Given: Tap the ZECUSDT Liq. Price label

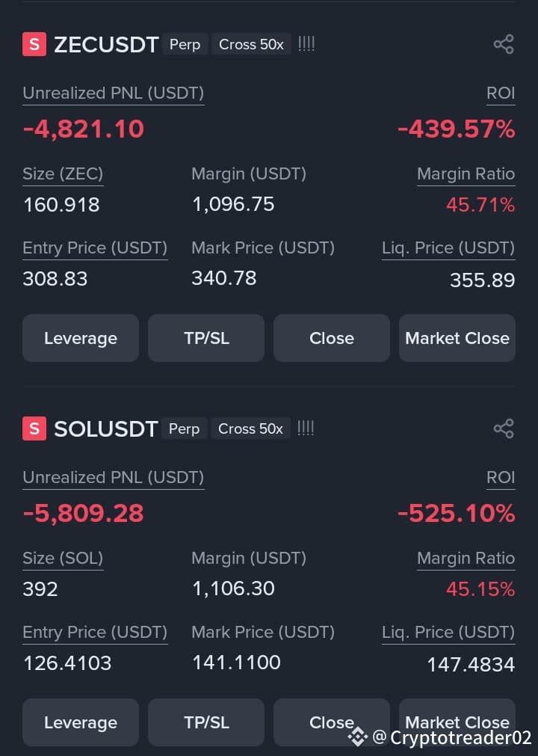Looking at the screenshot, I should 448,248.
